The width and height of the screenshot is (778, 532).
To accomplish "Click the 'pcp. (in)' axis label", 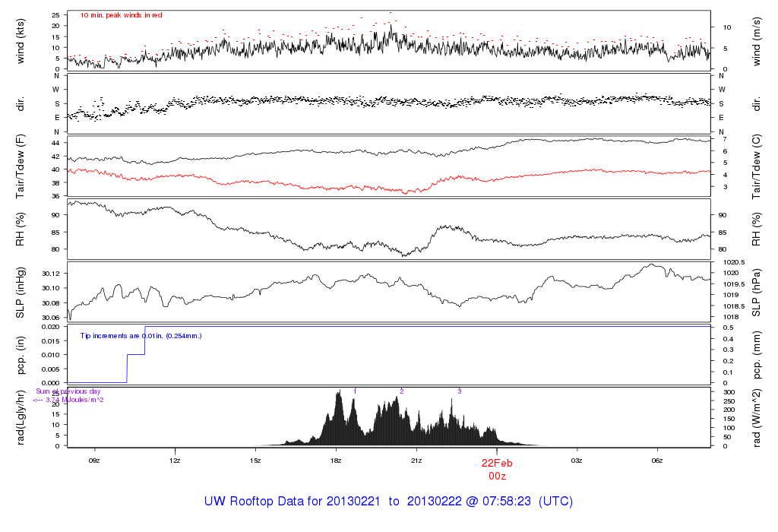I will [x=21, y=356].
